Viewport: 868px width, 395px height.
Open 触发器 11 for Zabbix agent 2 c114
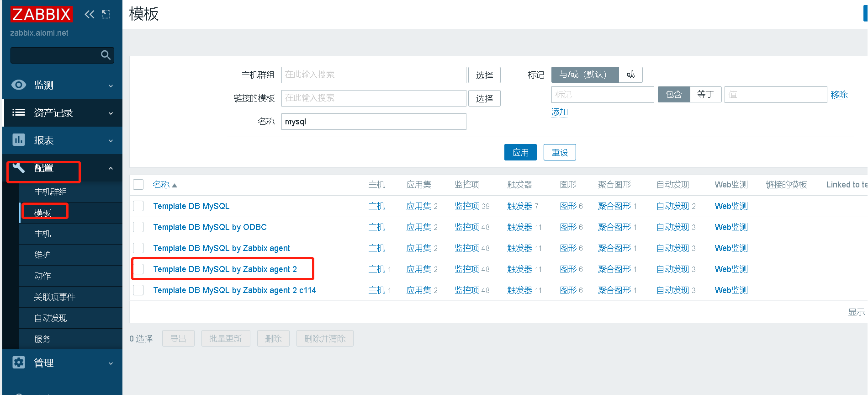519,290
